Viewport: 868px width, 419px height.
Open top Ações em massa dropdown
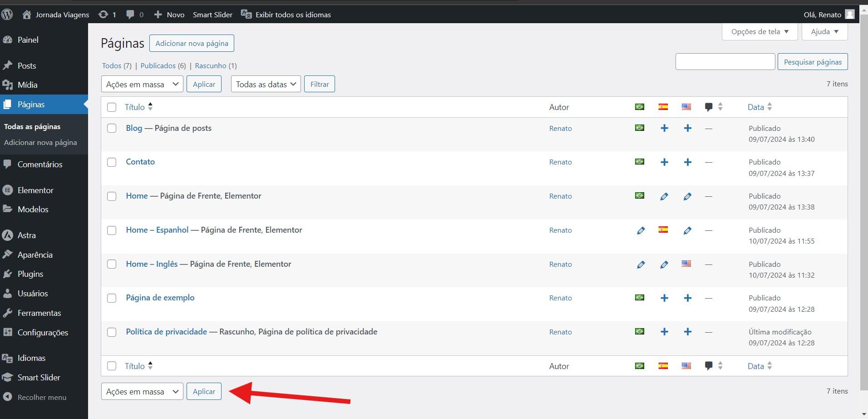[142, 84]
